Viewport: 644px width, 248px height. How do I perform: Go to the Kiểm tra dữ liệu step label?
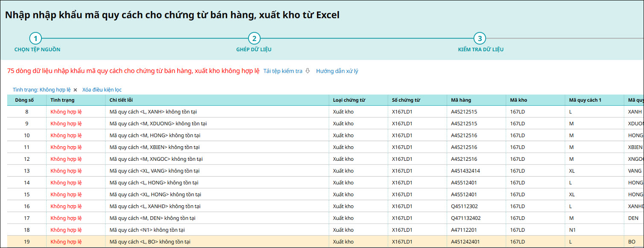click(480, 50)
